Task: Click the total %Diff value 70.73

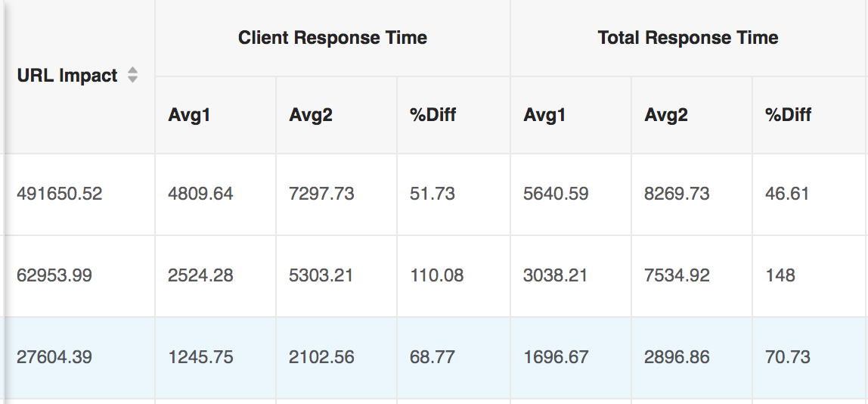Action: (x=788, y=357)
